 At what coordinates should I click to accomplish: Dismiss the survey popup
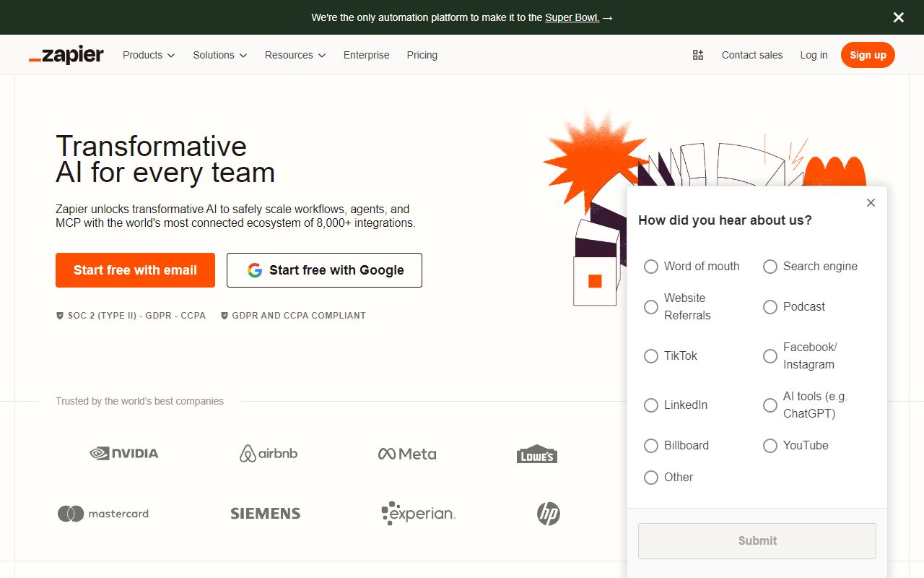coord(871,203)
